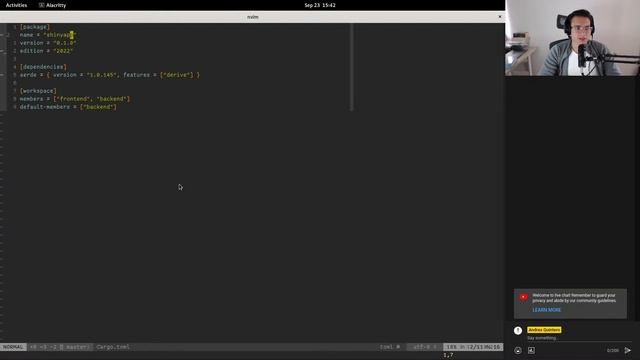This screenshot has width=640, height=360.
Task: Click the serde dependency line
Action: 110,75
